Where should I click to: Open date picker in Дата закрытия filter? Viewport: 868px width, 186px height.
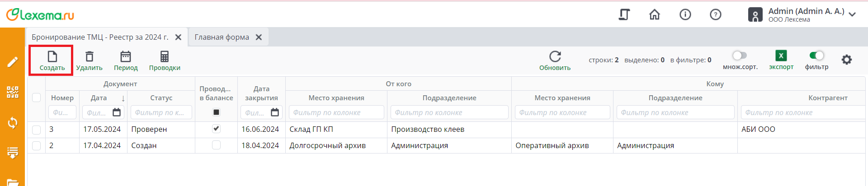pos(275,112)
